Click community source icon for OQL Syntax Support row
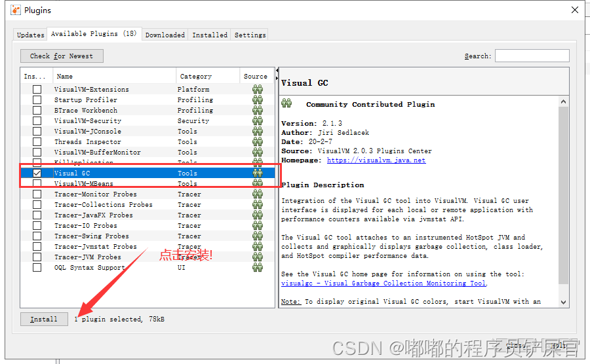The width and height of the screenshot is (590, 364). tap(258, 268)
